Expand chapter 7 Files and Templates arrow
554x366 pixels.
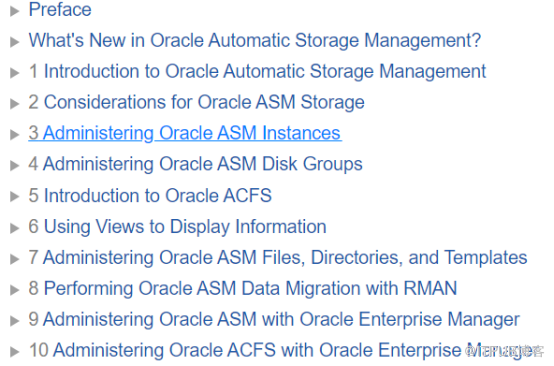(14, 259)
